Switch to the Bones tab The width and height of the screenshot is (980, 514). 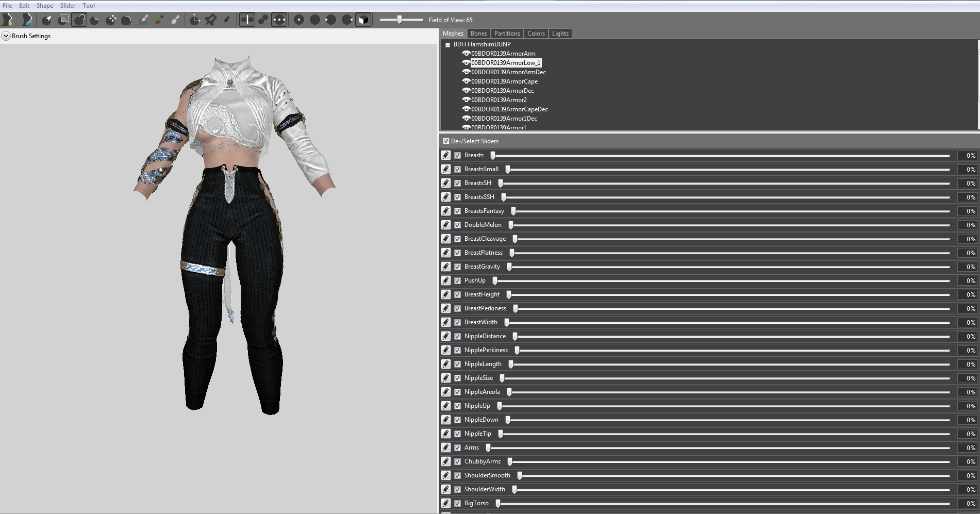[479, 34]
